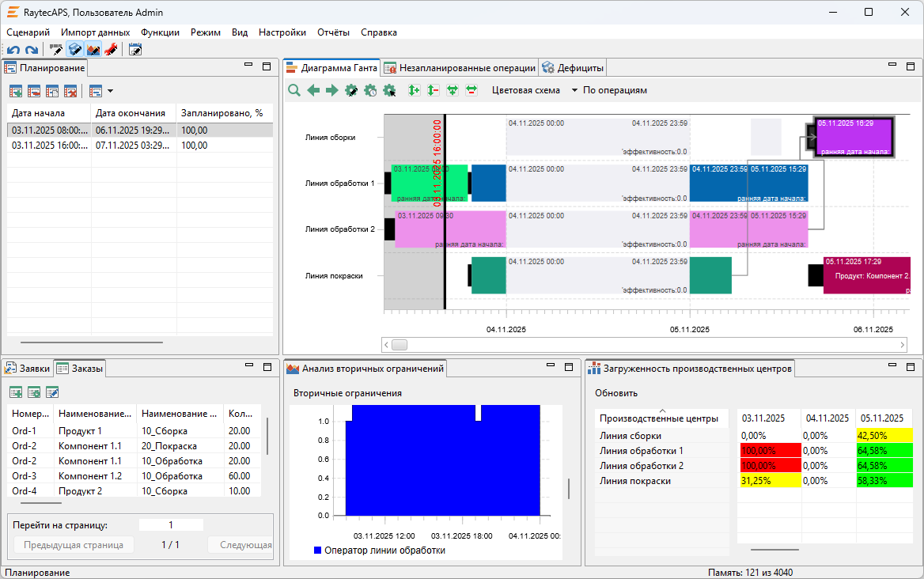924x579 pixels.
Task: Toggle the highlighted cube-with-pencil toolbar button
Action: click(x=75, y=50)
